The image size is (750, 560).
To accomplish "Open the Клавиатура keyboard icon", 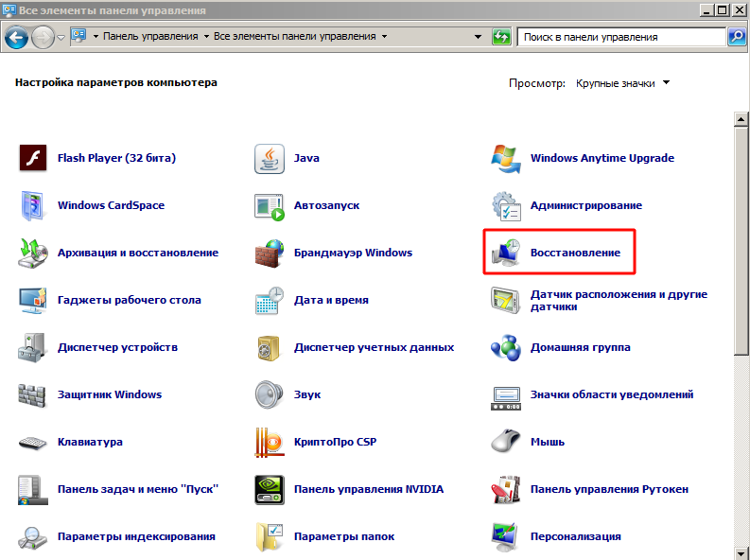I will click(32, 443).
